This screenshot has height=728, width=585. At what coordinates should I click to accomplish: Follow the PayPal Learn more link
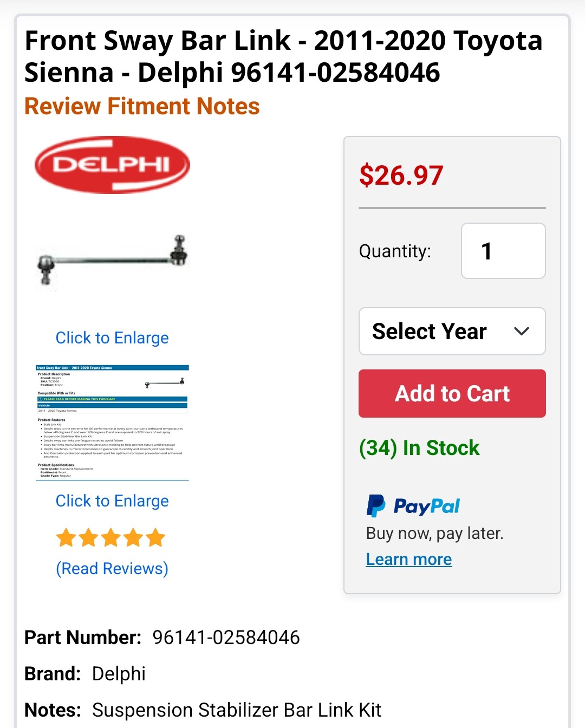tap(409, 559)
